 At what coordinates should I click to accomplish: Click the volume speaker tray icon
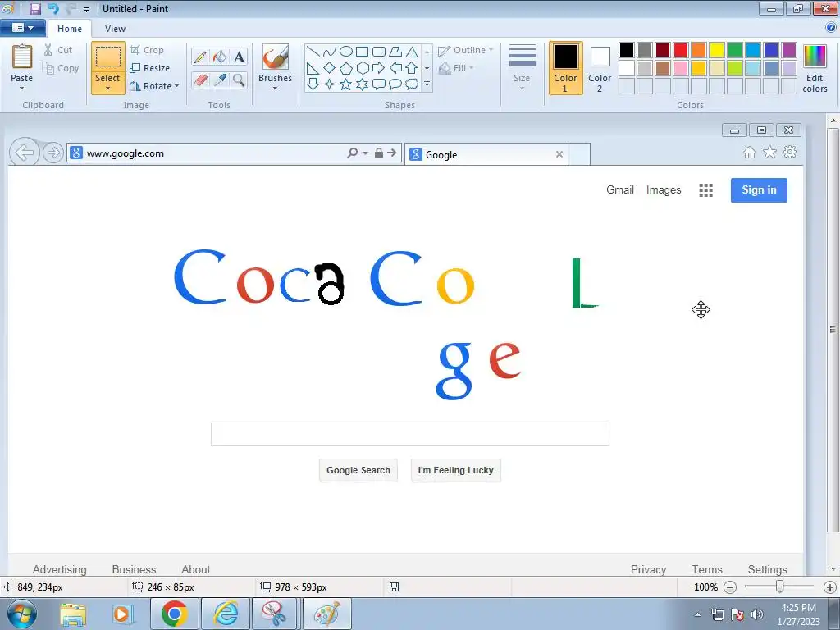757,614
